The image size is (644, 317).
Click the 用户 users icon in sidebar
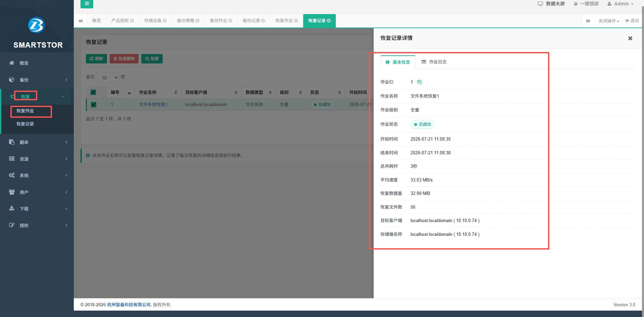pos(12,192)
